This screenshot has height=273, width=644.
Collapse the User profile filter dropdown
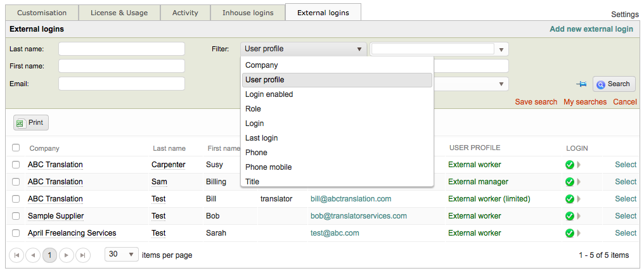tap(359, 49)
